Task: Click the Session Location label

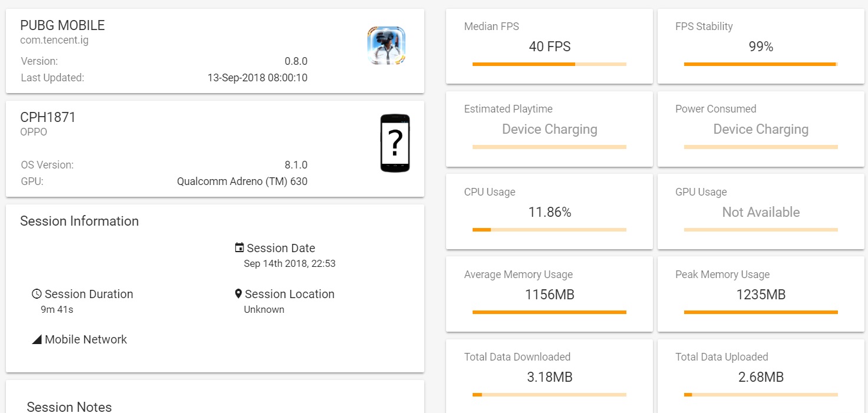Action: pos(290,294)
